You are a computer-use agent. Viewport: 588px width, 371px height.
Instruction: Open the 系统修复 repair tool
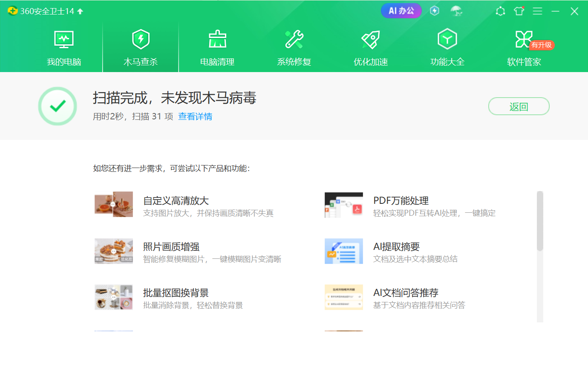pyautogui.click(x=294, y=48)
